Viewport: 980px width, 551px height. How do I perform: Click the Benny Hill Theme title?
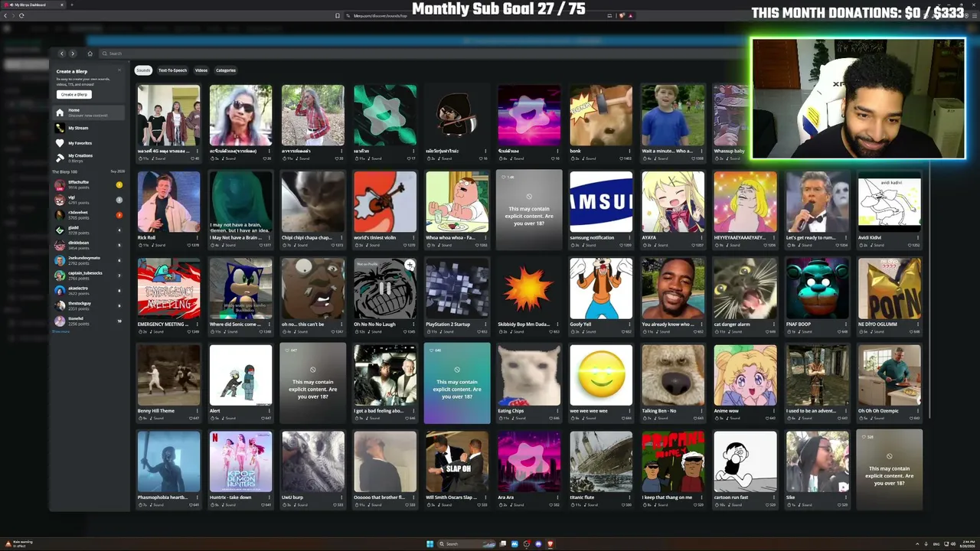tap(156, 411)
